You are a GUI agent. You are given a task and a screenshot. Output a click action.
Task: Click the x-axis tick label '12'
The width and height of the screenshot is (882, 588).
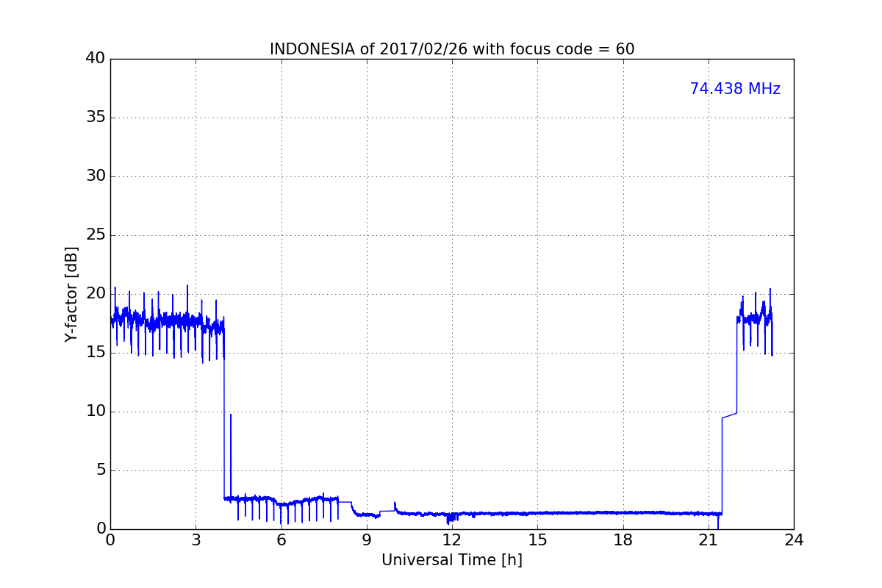[452, 540]
